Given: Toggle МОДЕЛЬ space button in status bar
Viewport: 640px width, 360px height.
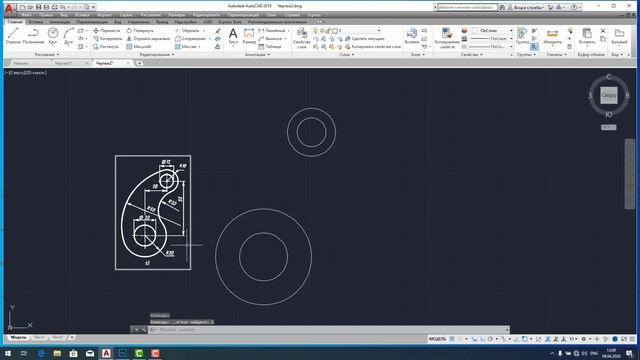Looking at the screenshot, I should [438, 339].
